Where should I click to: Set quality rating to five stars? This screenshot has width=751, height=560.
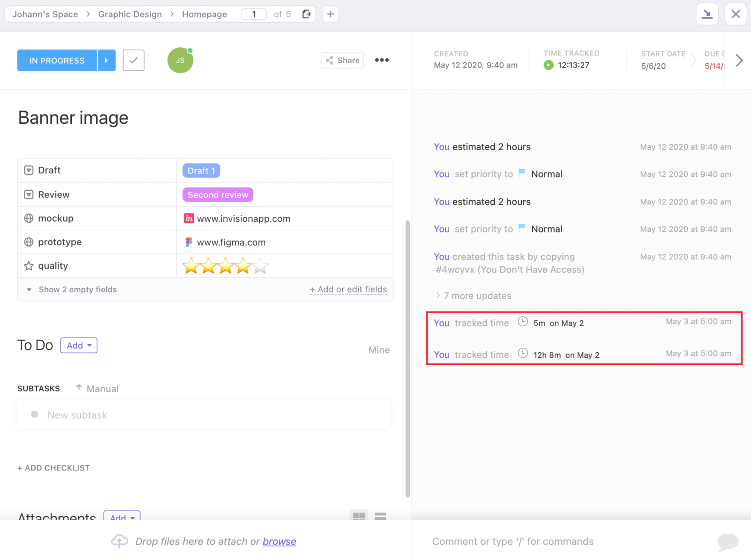(x=260, y=266)
